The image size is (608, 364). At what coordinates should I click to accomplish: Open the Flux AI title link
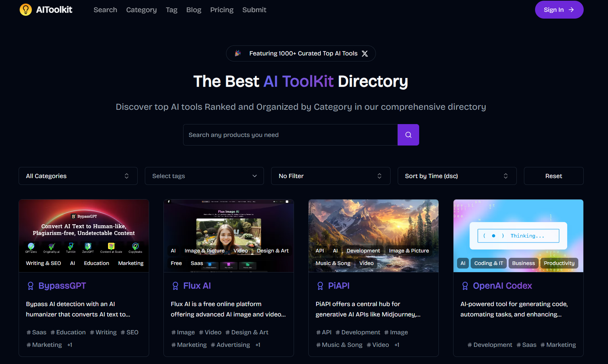[197, 286]
